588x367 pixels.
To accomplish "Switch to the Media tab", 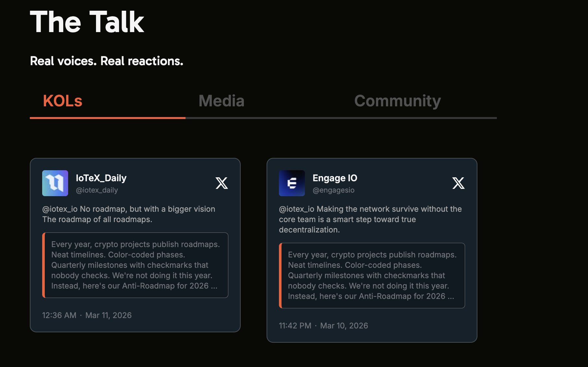I will [221, 101].
